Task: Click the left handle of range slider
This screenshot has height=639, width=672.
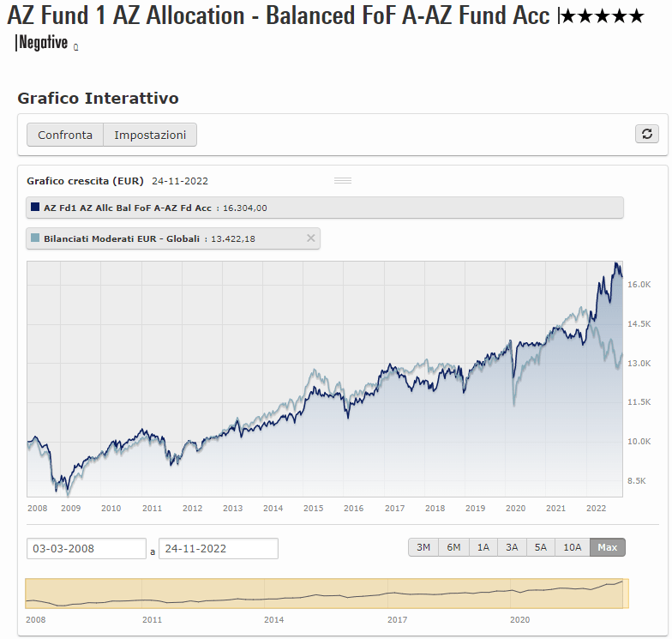Action: click(27, 594)
